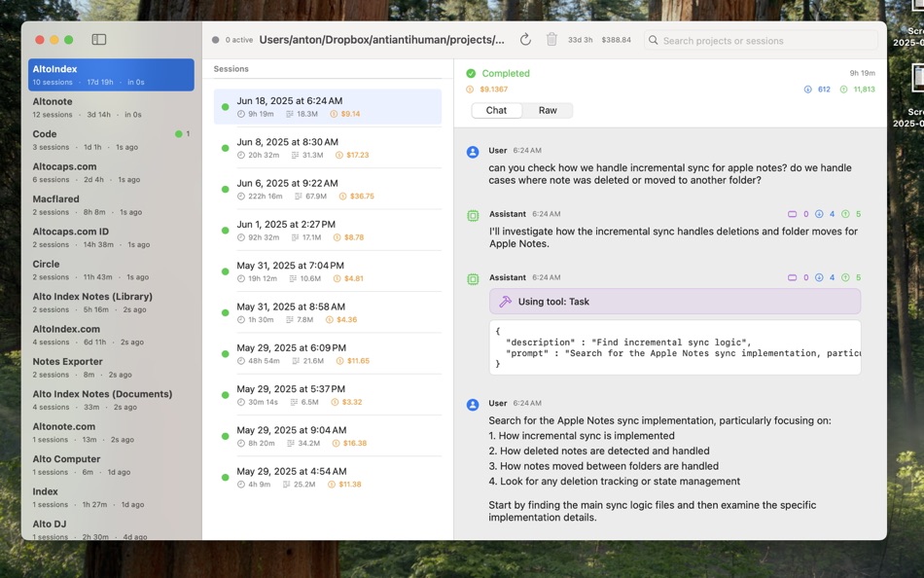Click the blue download arrow icon beside 612

click(x=808, y=90)
